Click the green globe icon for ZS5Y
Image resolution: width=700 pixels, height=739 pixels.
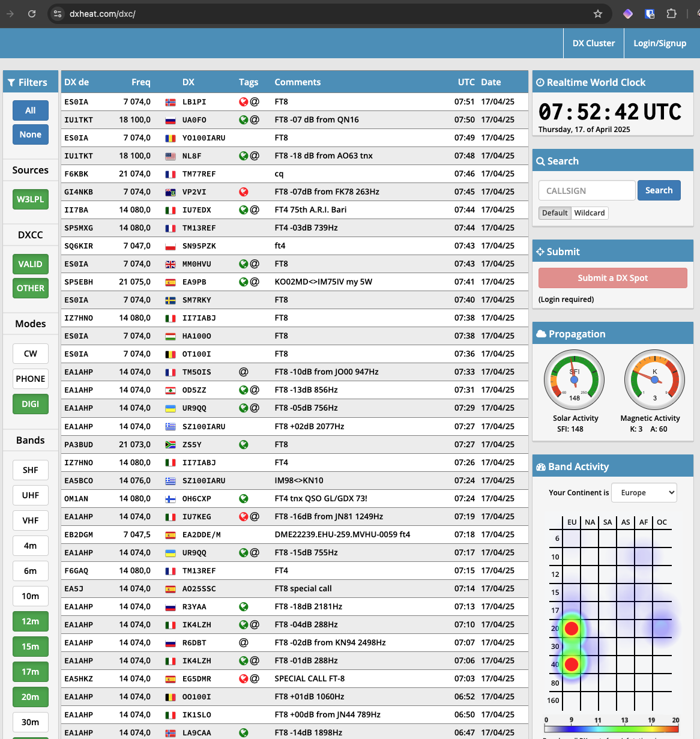[244, 445]
